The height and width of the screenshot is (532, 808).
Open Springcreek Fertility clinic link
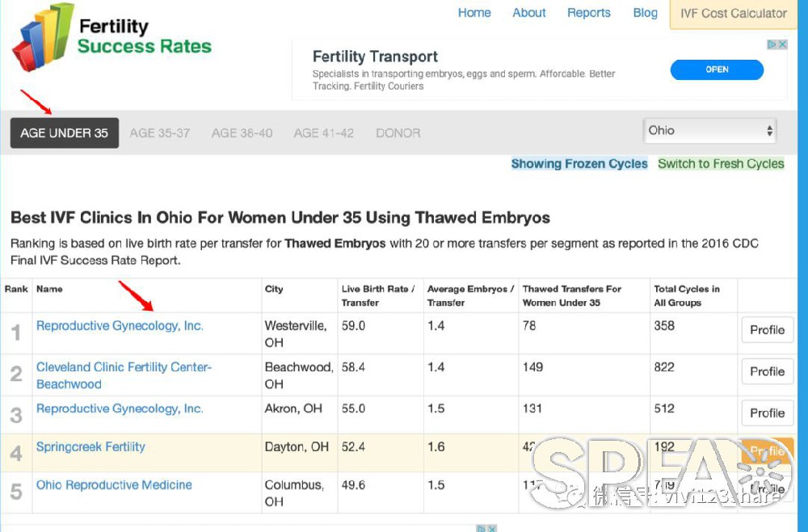90,446
